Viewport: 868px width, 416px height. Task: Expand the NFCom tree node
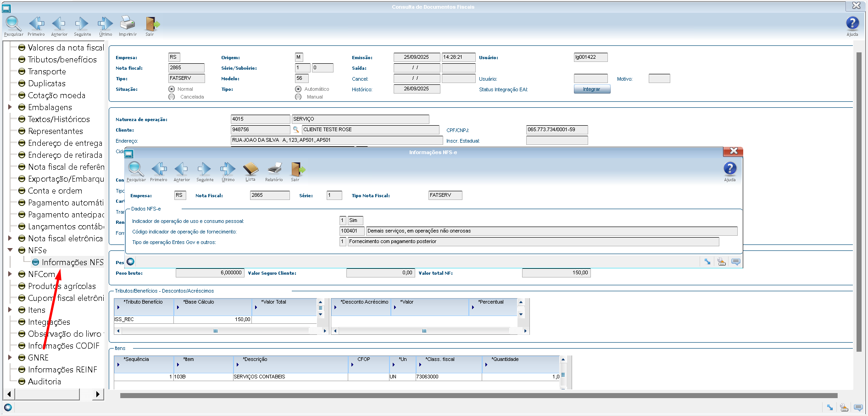(10, 274)
